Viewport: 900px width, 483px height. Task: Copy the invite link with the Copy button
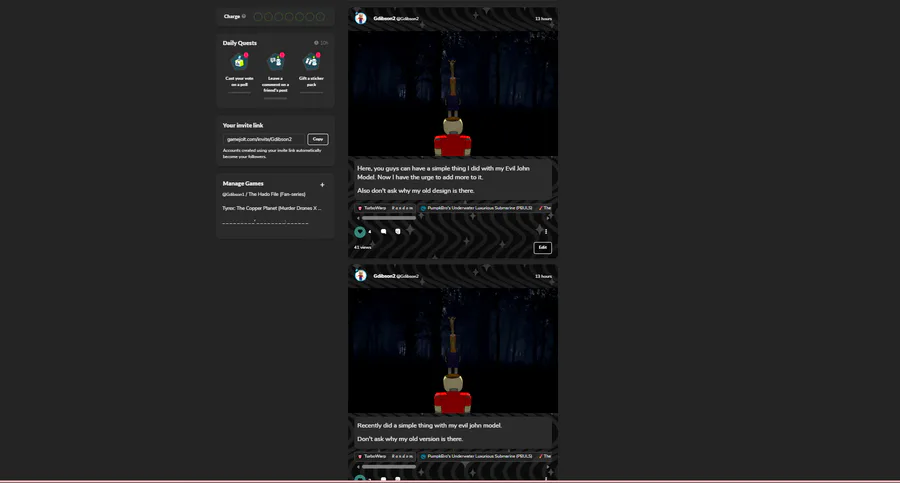tap(317, 139)
